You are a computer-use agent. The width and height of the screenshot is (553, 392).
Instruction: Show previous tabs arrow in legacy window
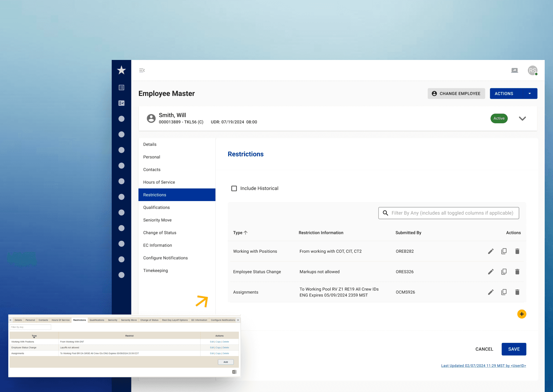click(x=10, y=320)
